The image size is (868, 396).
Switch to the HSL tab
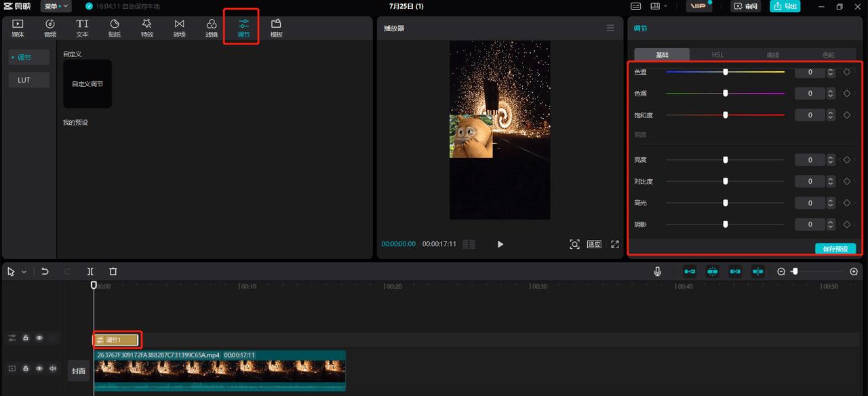tap(717, 55)
